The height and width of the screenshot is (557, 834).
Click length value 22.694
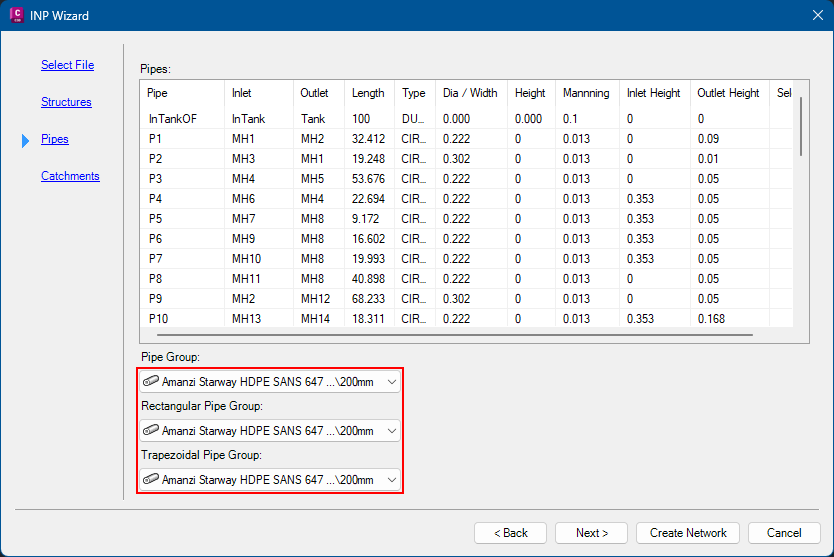tap(368, 198)
